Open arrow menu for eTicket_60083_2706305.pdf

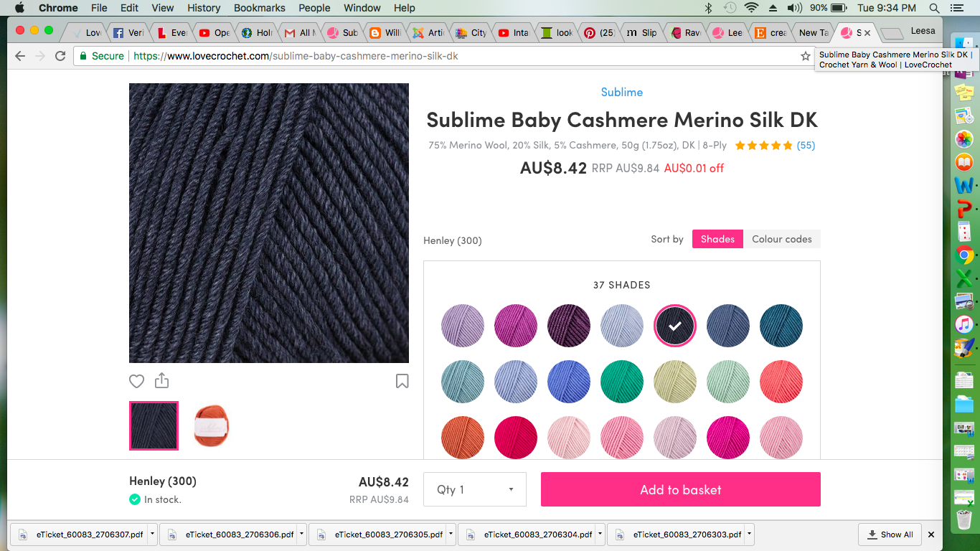[x=451, y=534]
